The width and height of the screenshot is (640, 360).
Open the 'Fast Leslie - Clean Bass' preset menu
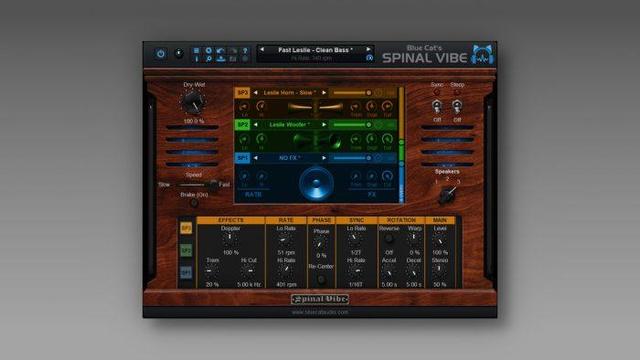click(315, 50)
